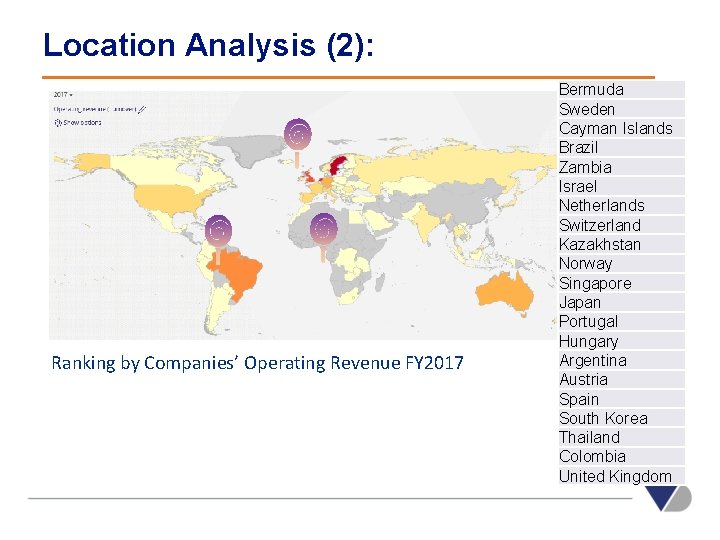Select Kazakhstan in the country list
The height and width of the screenshot is (540, 720).
pyautogui.click(x=622, y=244)
